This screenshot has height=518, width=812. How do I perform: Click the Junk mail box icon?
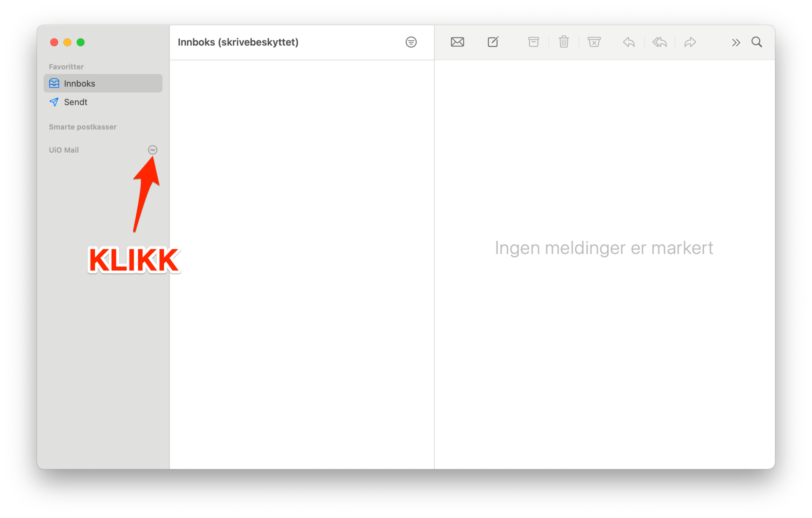click(x=594, y=42)
